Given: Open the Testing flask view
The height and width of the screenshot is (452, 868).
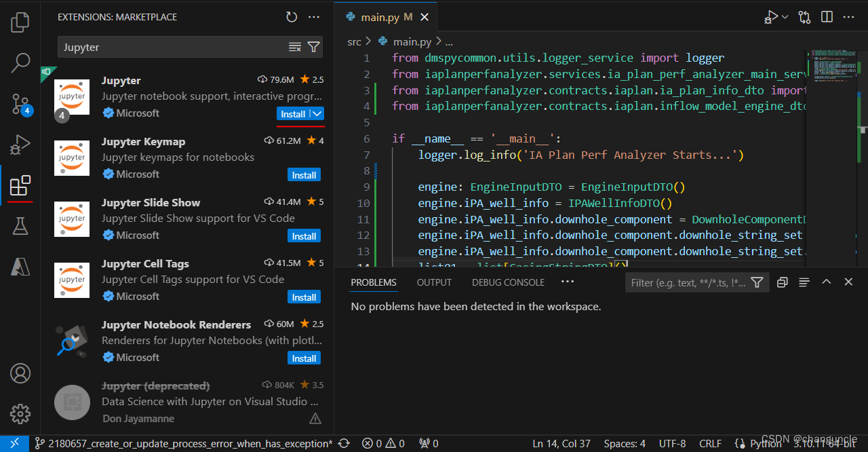Looking at the screenshot, I should (20, 226).
